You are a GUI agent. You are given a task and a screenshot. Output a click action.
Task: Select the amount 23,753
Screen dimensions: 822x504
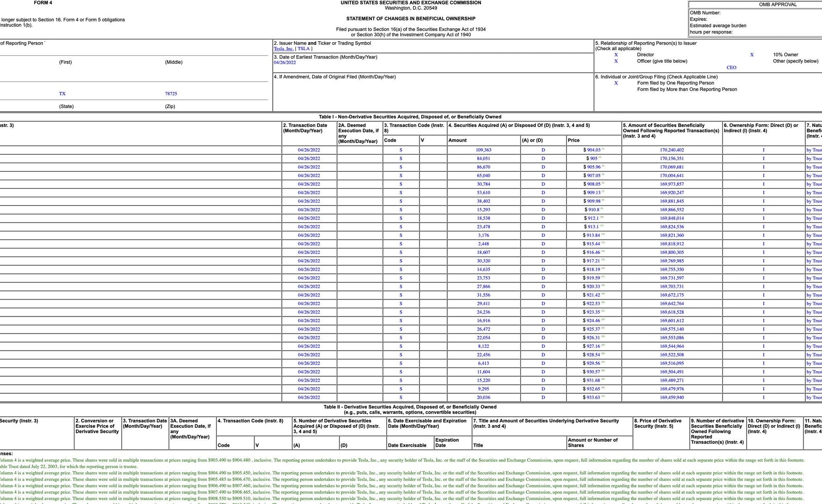tap(484, 278)
